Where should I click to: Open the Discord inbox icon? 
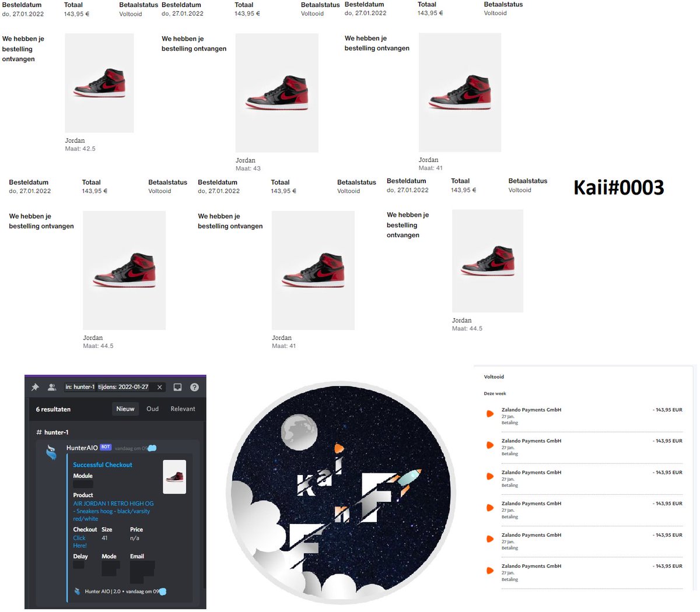click(x=178, y=387)
